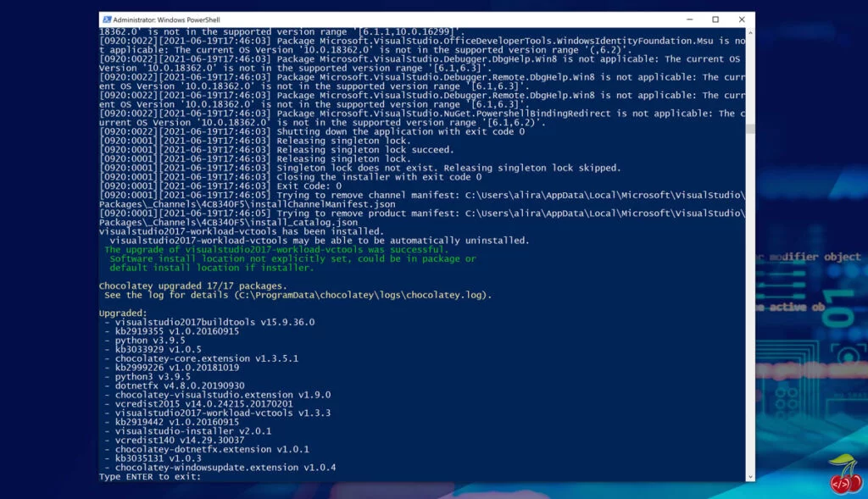The width and height of the screenshot is (868, 499).
Task: Click green 'upgrade of visualstudio2017-workload-vctools was successful' line
Action: click(x=277, y=249)
